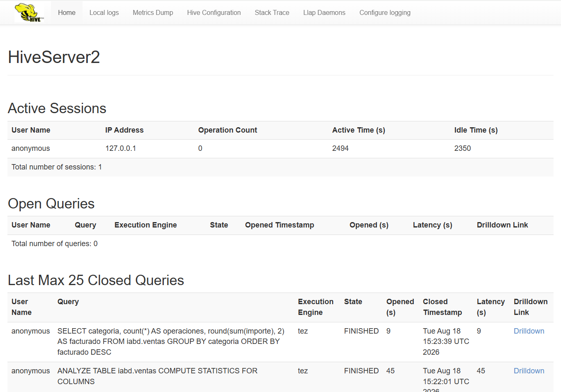Select active time value 2494

pyautogui.click(x=340, y=148)
